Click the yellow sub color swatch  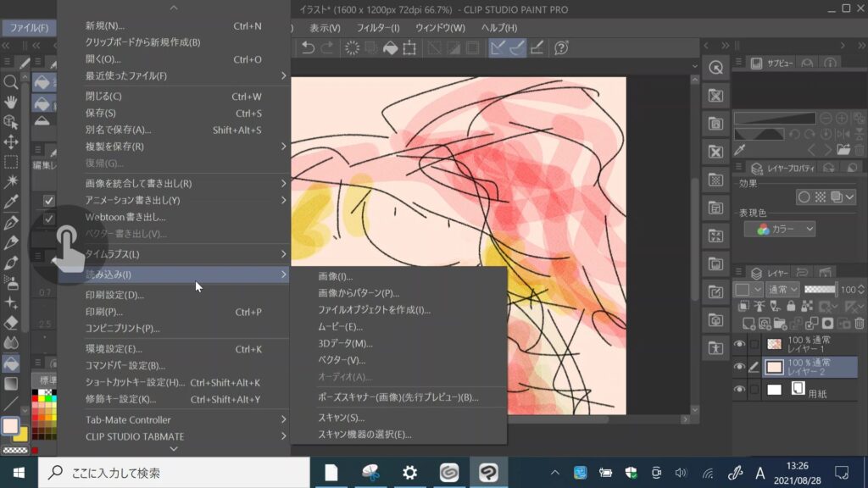pos(22,435)
